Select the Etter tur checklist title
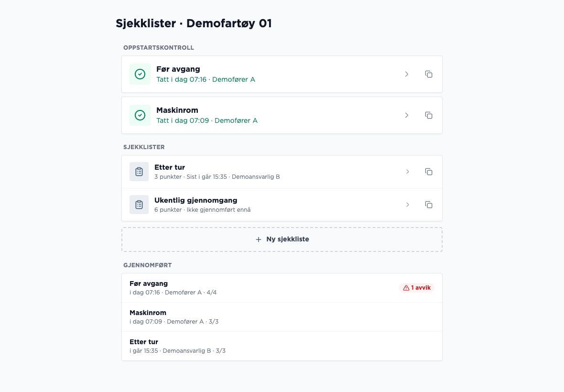This screenshot has width=564, height=392. 169,167
